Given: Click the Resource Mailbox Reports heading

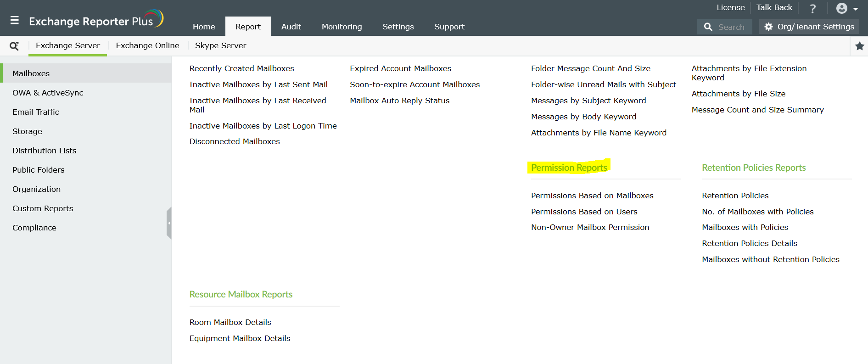Looking at the screenshot, I should [x=241, y=294].
